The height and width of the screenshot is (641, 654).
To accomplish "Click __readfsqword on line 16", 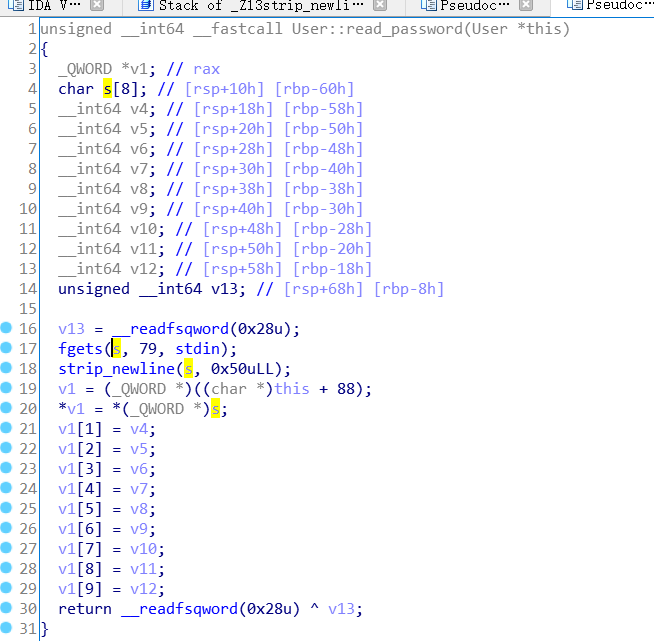I will (171, 329).
